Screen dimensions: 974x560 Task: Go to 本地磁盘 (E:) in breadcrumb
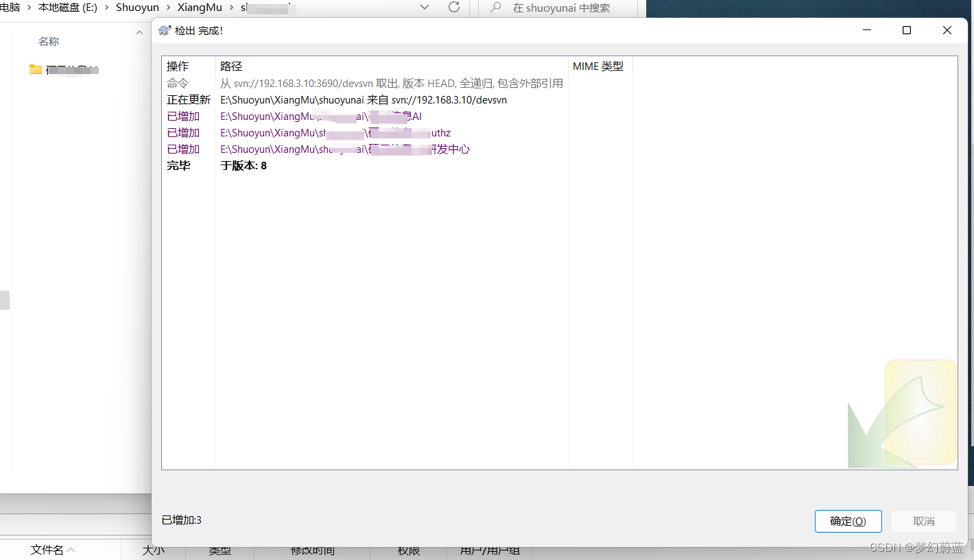pyautogui.click(x=68, y=8)
